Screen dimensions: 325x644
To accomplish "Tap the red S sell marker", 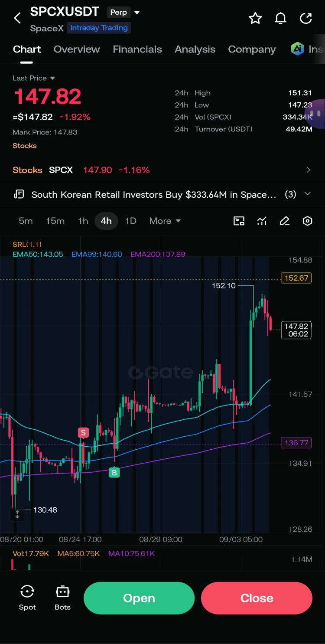I will tap(83, 432).
